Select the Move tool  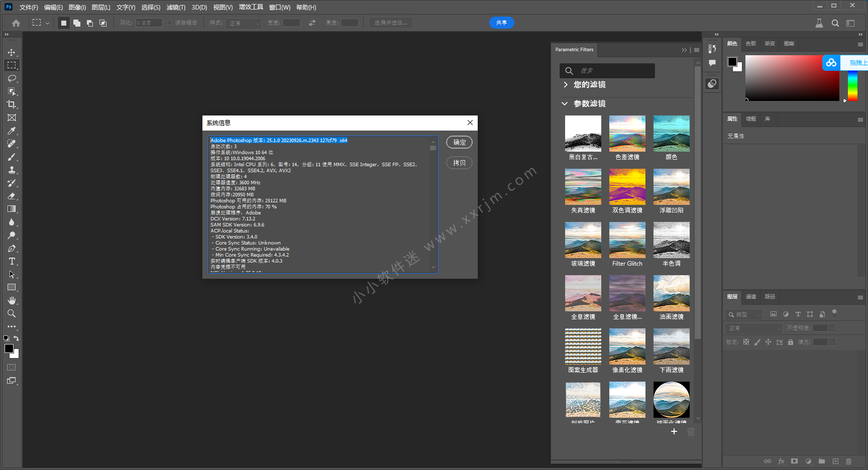coord(12,52)
